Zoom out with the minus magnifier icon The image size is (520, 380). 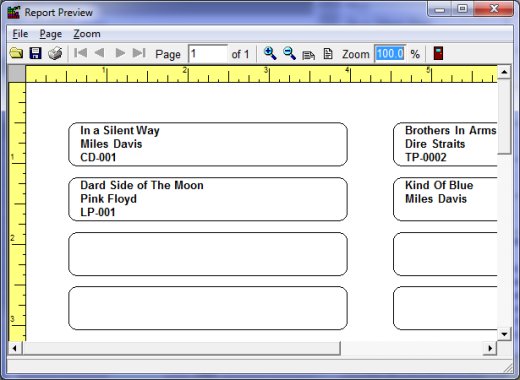coord(289,53)
